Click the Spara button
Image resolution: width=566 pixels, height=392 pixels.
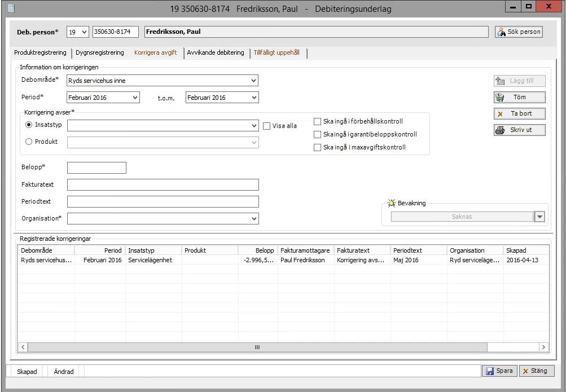[499, 371]
